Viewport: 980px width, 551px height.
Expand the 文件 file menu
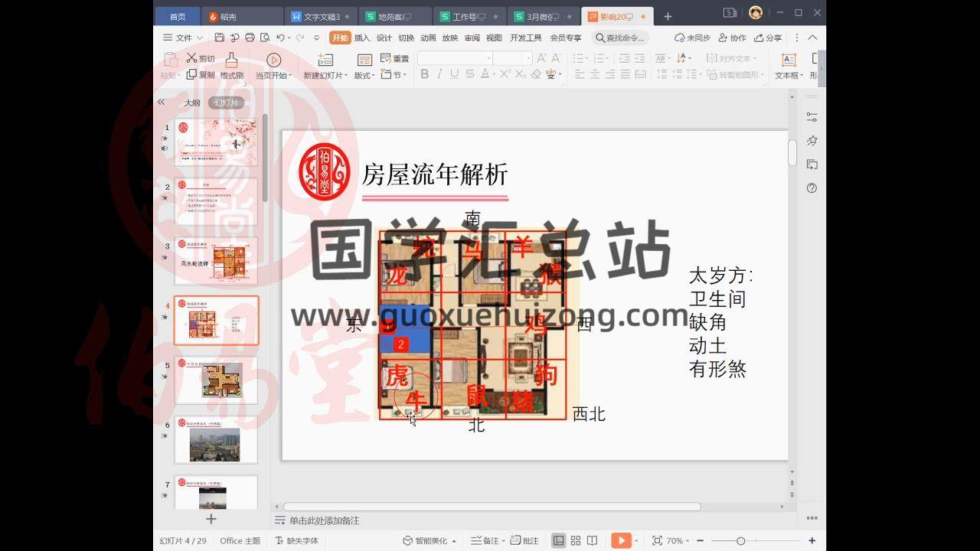[x=183, y=37]
